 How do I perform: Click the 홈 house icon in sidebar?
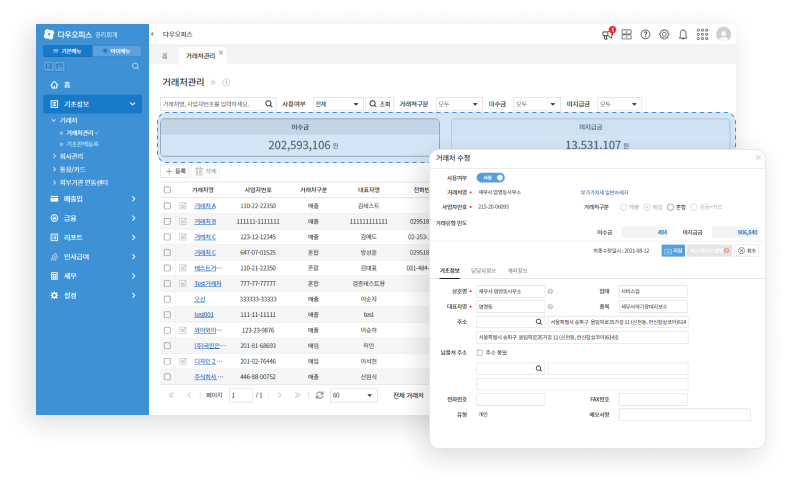54,85
